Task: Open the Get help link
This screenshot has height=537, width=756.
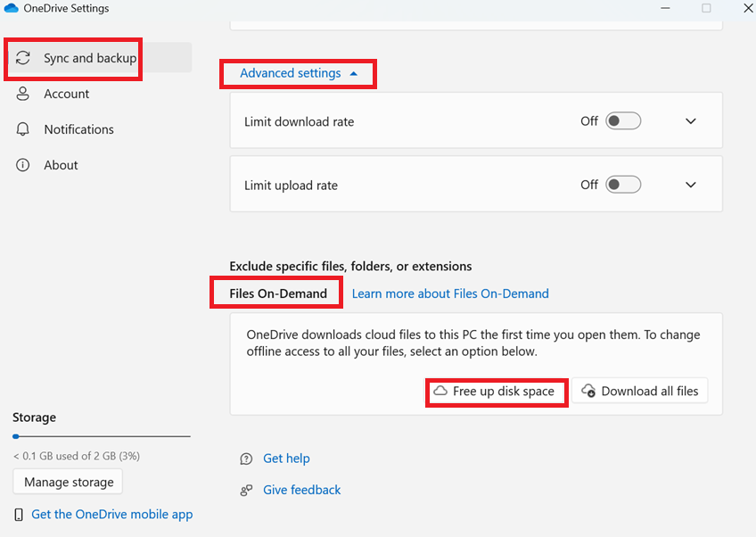Action: pos(286,459)
